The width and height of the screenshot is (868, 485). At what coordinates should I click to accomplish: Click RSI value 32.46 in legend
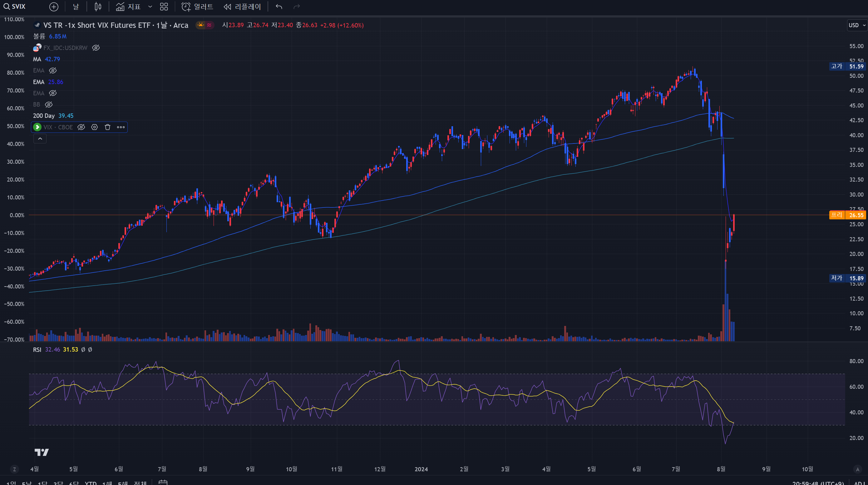52,349
